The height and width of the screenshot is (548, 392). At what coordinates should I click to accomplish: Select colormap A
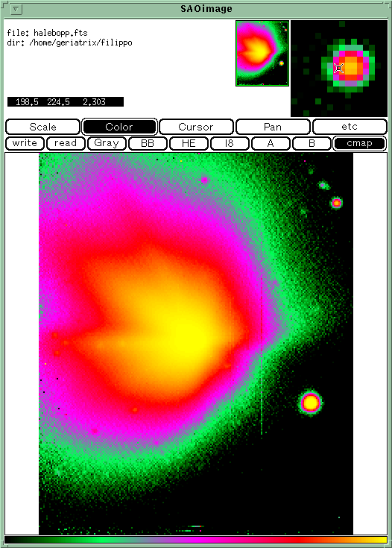point(271,143)
